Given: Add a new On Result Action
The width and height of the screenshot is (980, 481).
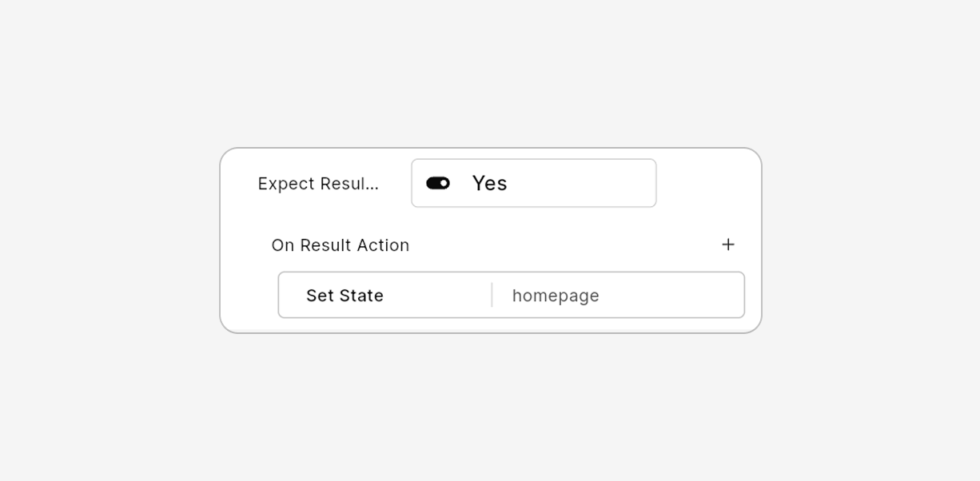Looking at the screenshot, I should click(x=727, y=244).
